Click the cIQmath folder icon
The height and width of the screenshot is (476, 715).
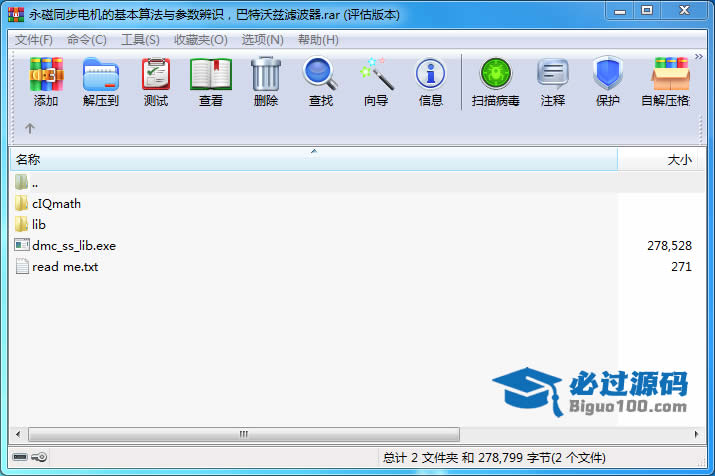pos(21,203)
